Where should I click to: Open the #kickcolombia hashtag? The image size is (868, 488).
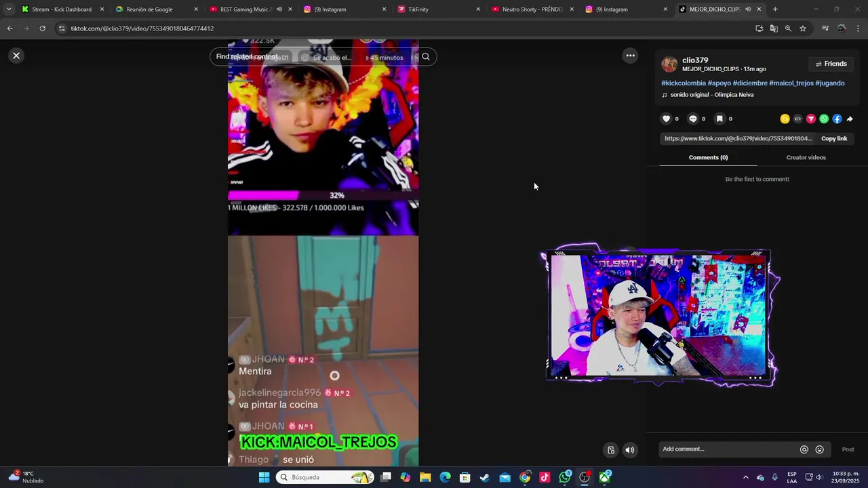[684, 83]
